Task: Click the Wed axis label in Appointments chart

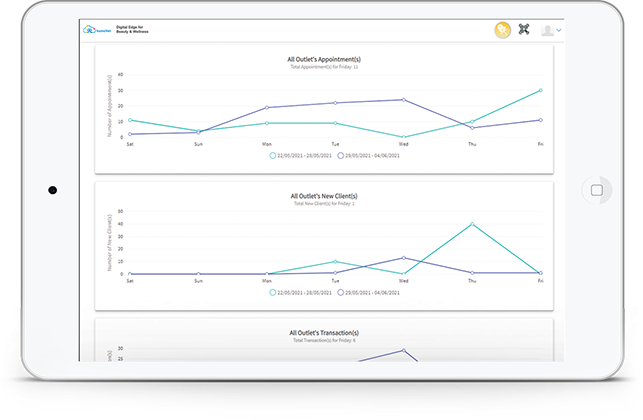Action: [404, 144]
